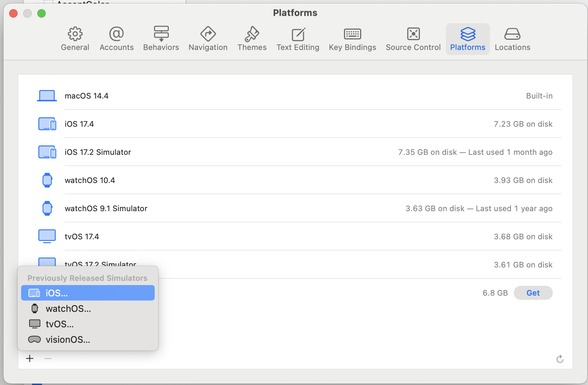Image resolution: width=588 pixels, height=385 pixels.
Task: Switch to the Accounts tab
Action: (116, 39)
